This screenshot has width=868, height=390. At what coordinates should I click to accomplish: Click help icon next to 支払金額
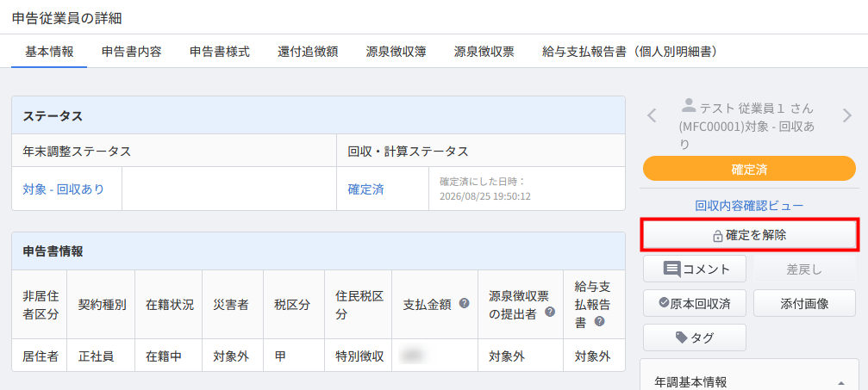click(464, 303)
